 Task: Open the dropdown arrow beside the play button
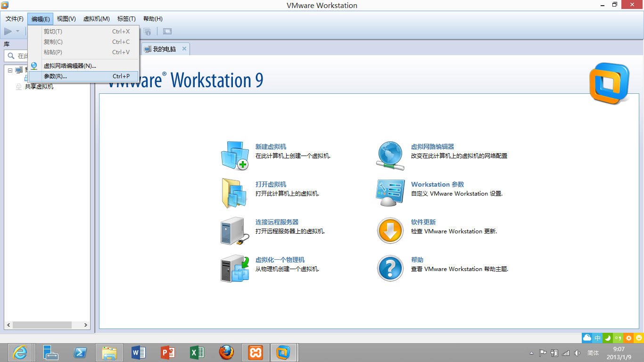tap(17, 32)
